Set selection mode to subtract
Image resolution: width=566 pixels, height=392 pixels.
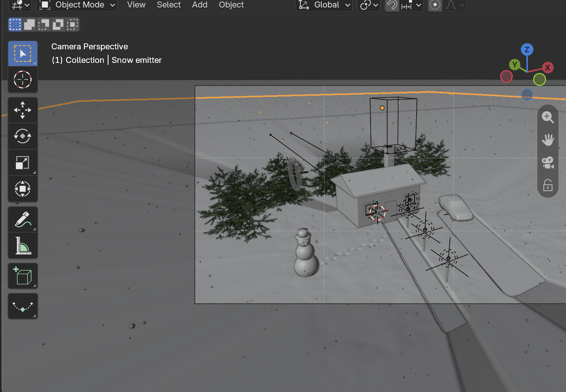click(x=44, y=24)
